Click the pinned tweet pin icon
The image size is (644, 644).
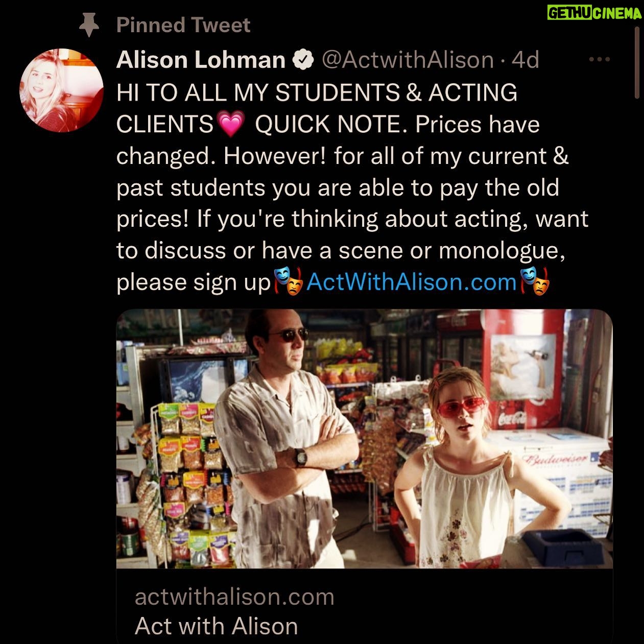89,26
